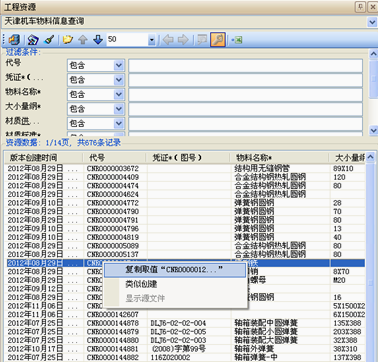Screen dimensions: 378x362
Task: Open the page size 50 dropdown arrow
Action: pyautogui.click(x=152, y=40)
